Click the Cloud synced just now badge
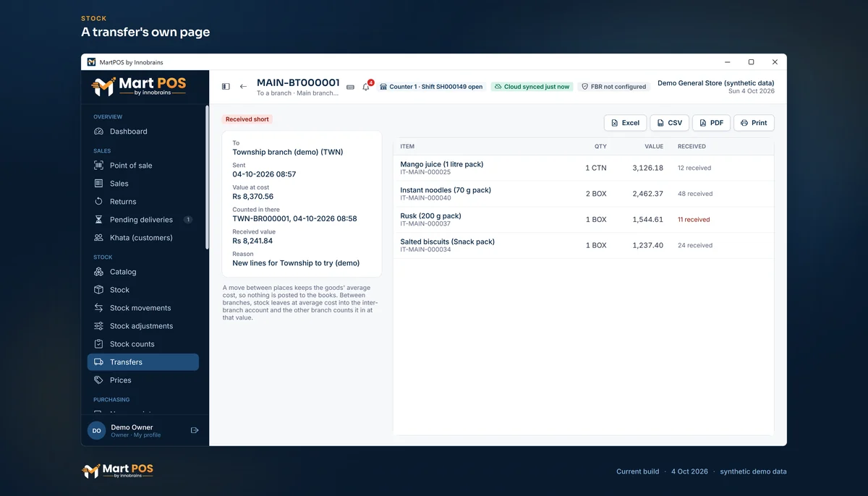This screenshot has height=496, width=868. tap(532, 87)
